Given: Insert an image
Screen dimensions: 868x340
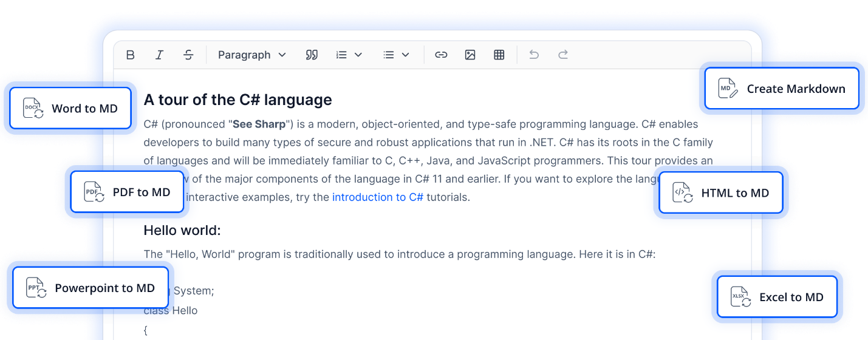Looking at the screenshot, I should 470,55.
